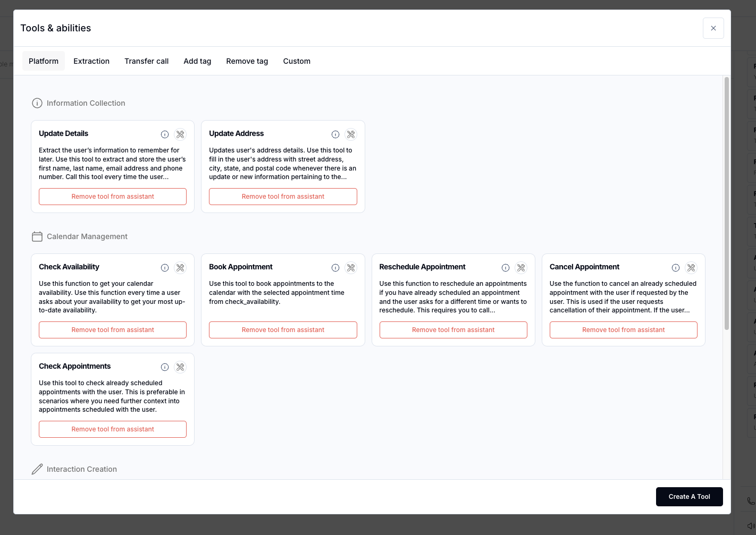Click the wrench icon on Book Appointment card
Image resolution: width=756 pixels, height=535 pixels.
[351, 268]
